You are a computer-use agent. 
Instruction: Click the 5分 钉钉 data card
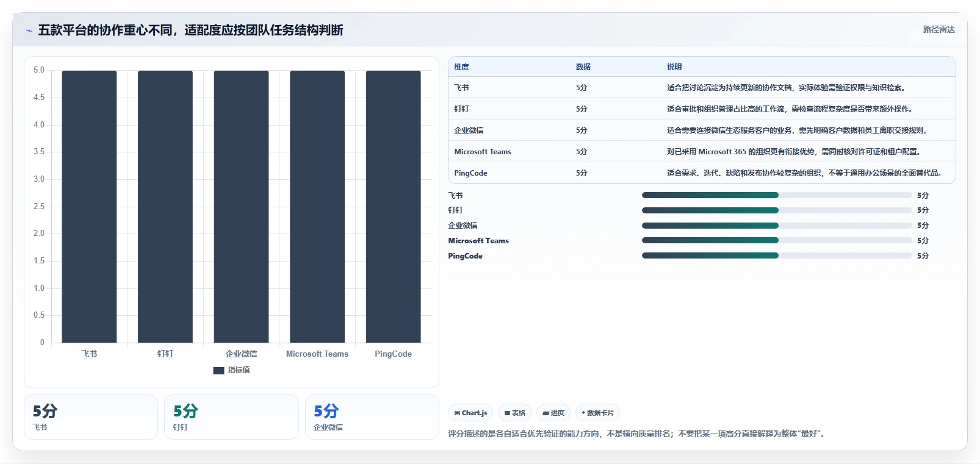(x=231, y=417)
